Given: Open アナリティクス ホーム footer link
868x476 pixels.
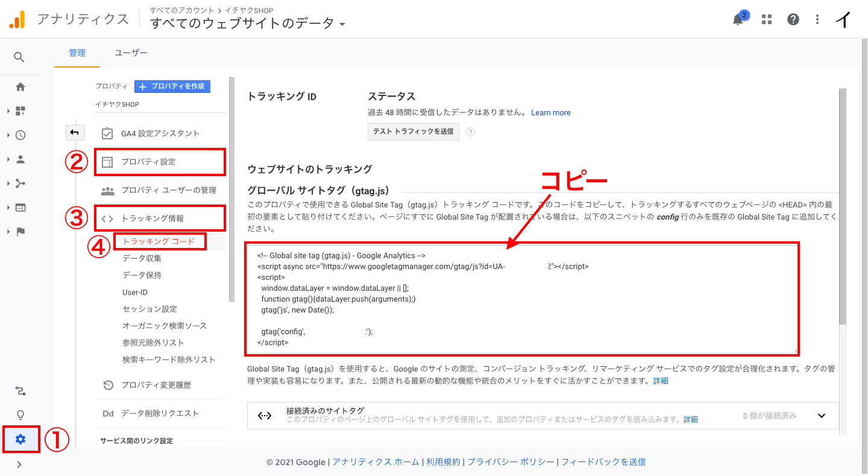Looking at the screenshot, I should tap(376, 462).
